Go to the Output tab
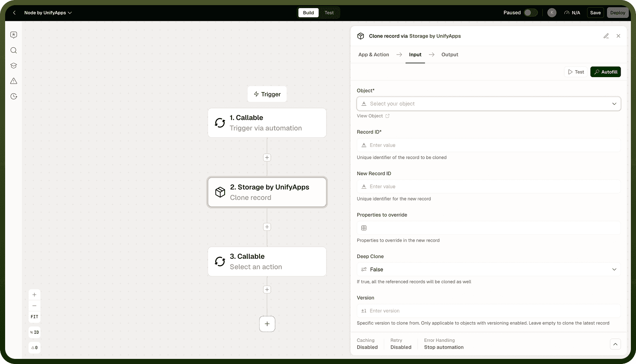The image size is (636, 364). 450,55
